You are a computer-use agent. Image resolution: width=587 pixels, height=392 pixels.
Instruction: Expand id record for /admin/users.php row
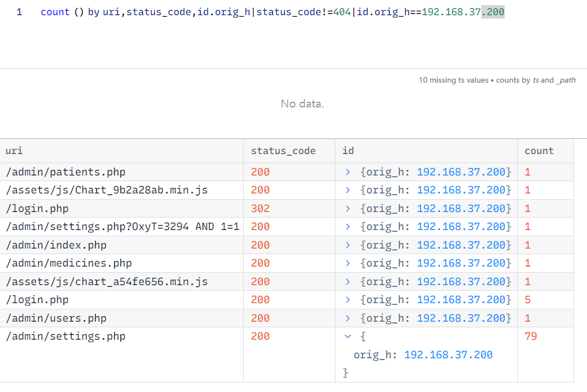coord(348,318)
